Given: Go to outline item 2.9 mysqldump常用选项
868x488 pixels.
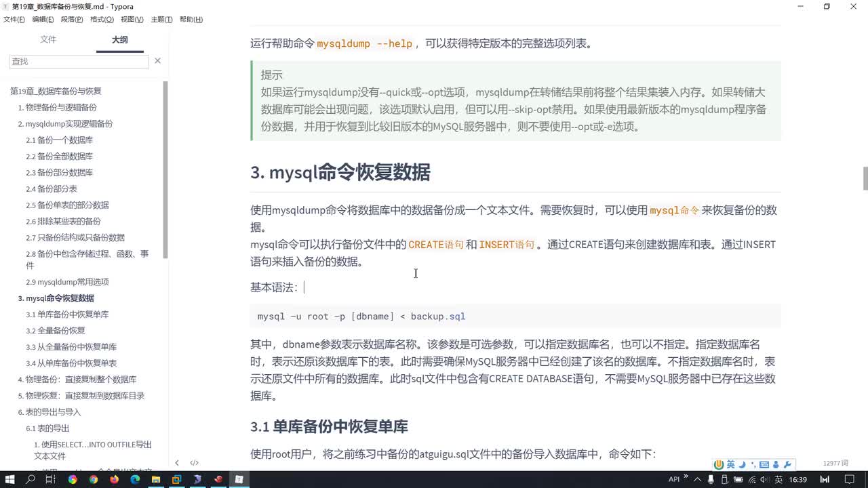Looking at the screenshot, I should tap(67, 281).
